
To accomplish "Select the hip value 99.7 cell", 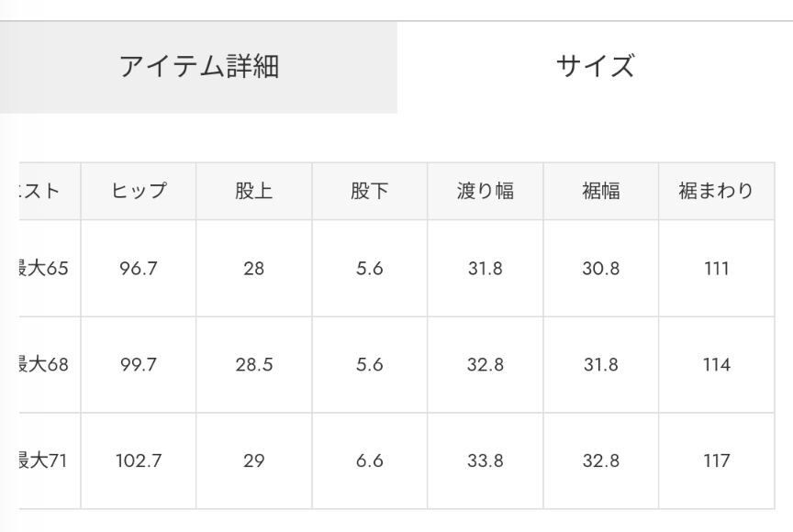I will 139,365.
